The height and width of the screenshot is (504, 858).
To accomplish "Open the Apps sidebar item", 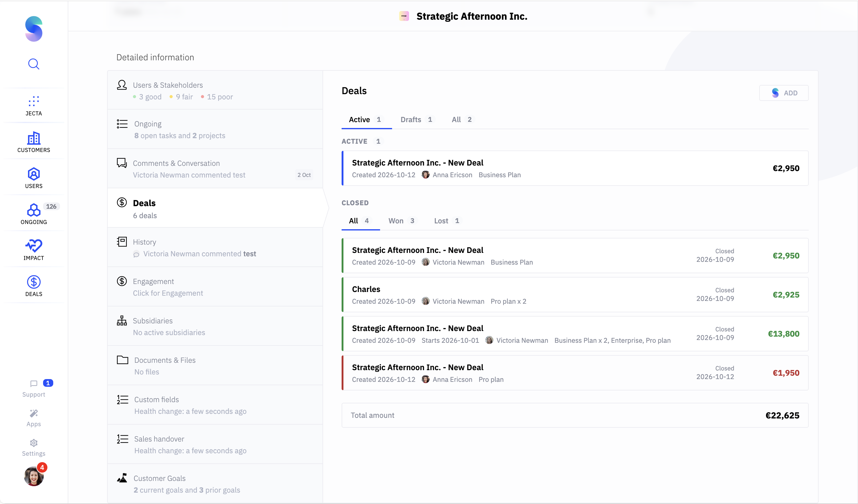I will click(34, 418).
